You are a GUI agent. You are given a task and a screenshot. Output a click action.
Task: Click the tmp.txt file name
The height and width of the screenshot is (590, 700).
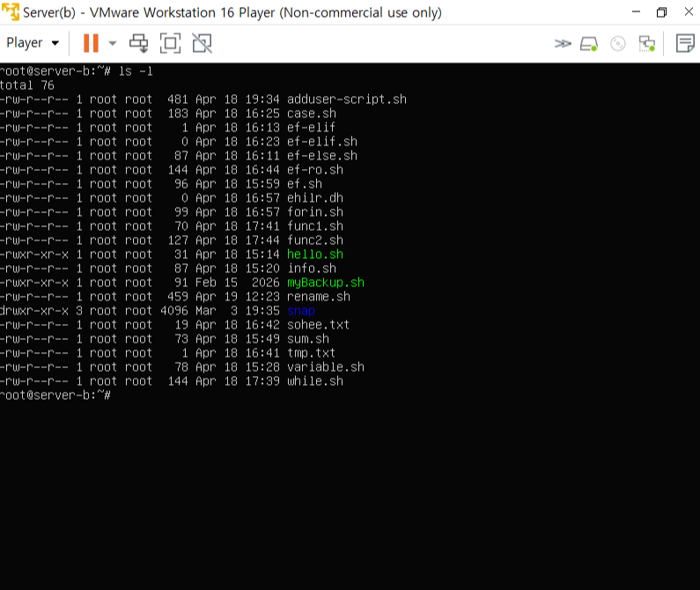[x=311, y=353]
